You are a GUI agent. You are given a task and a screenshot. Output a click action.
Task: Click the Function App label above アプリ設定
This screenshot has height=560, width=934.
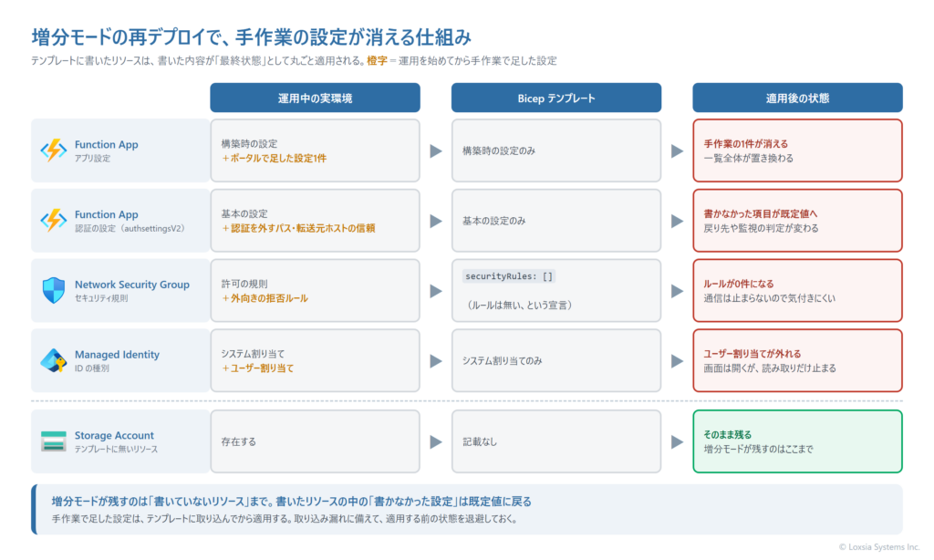pos(106,144)
